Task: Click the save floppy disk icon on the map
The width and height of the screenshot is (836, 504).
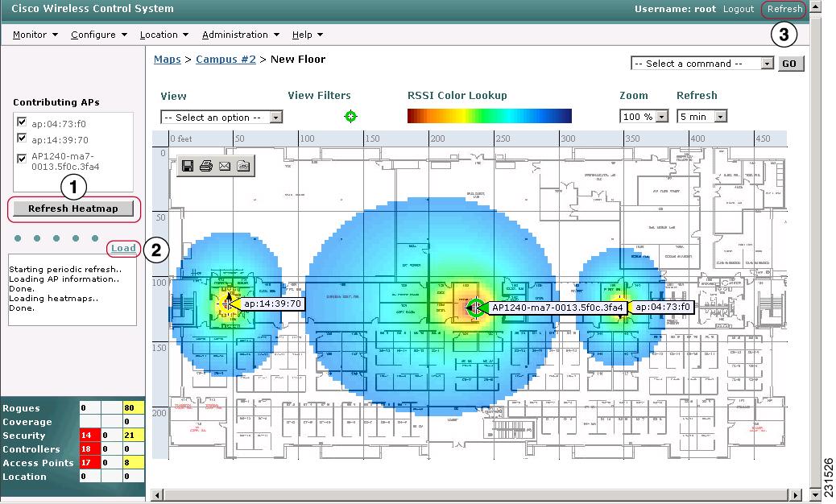Action: (188, 166)
